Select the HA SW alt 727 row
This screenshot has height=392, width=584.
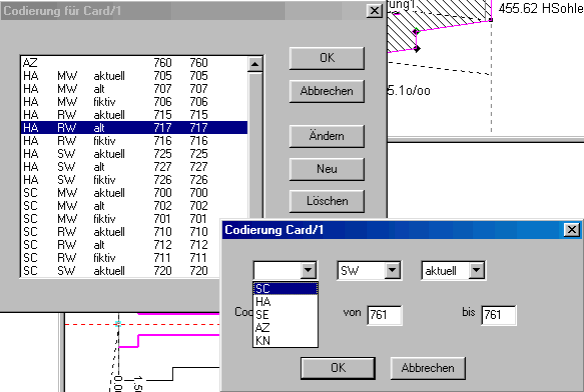pos(134,167)
